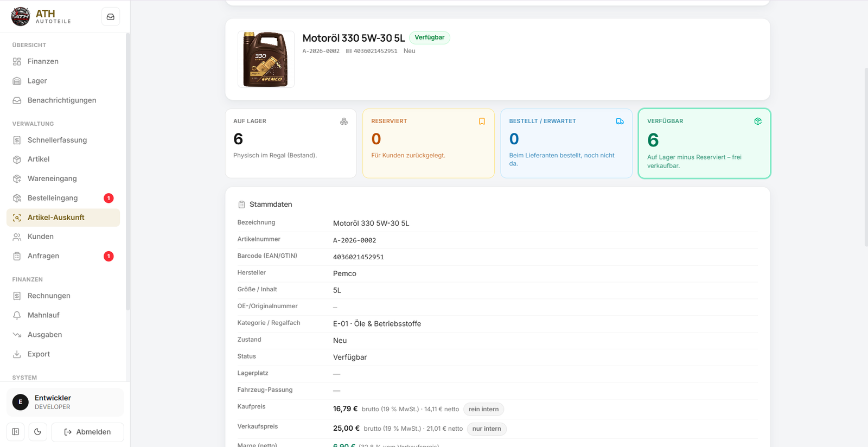Click the Kunden people icon
This screenshot has height=447, width=868.
(x=17, y=237)
